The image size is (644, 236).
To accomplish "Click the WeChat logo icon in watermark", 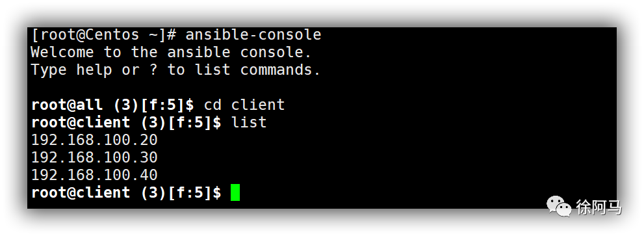I will 558,206.
